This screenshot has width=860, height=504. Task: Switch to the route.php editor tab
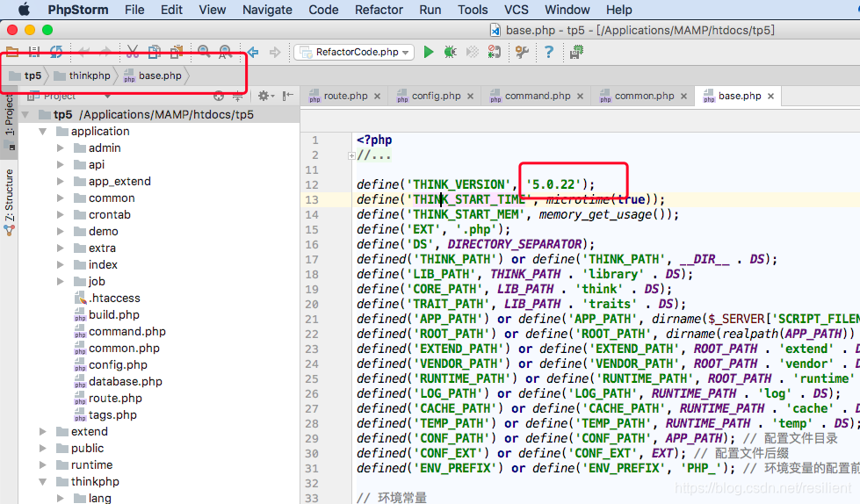345,96
